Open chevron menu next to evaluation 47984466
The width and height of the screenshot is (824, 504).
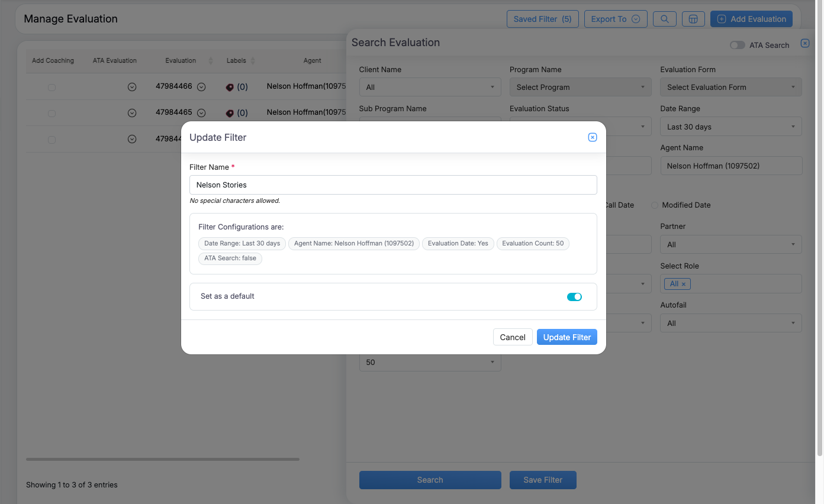pos(201,87)
